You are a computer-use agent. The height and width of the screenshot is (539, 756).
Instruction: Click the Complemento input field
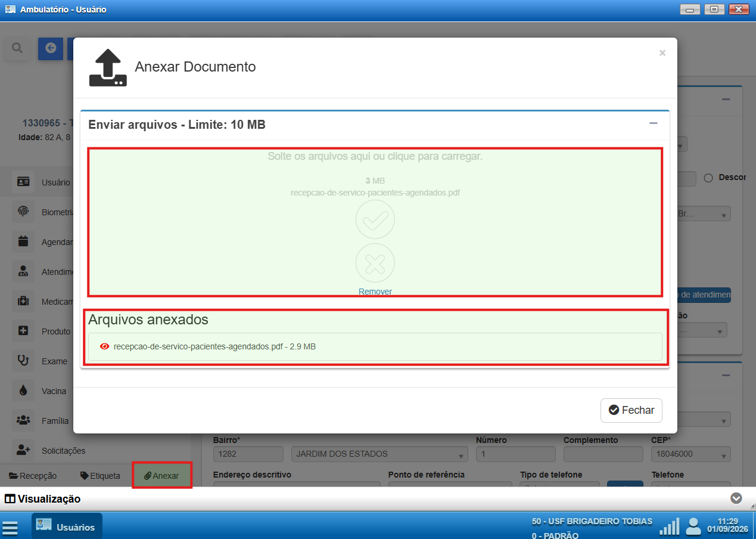click(603, 454)
